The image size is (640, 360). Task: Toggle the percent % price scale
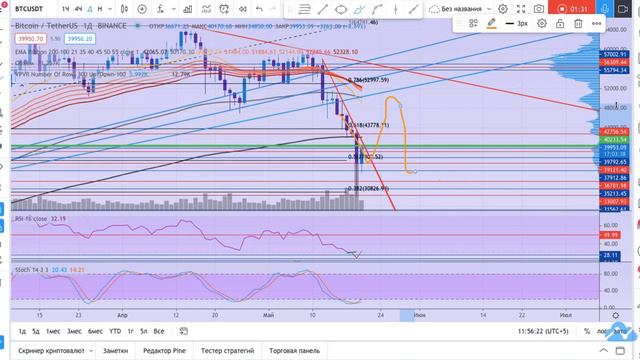click(587, 331)
